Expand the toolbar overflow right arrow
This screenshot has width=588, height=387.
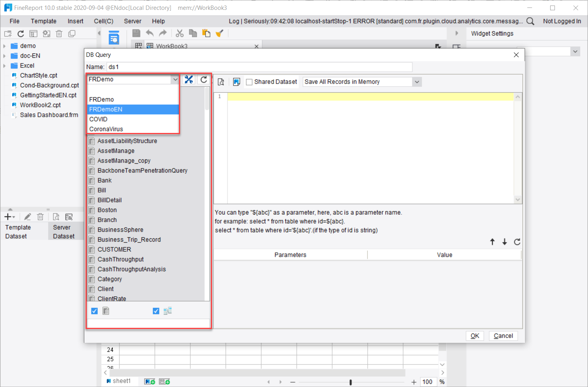point(457,33)
